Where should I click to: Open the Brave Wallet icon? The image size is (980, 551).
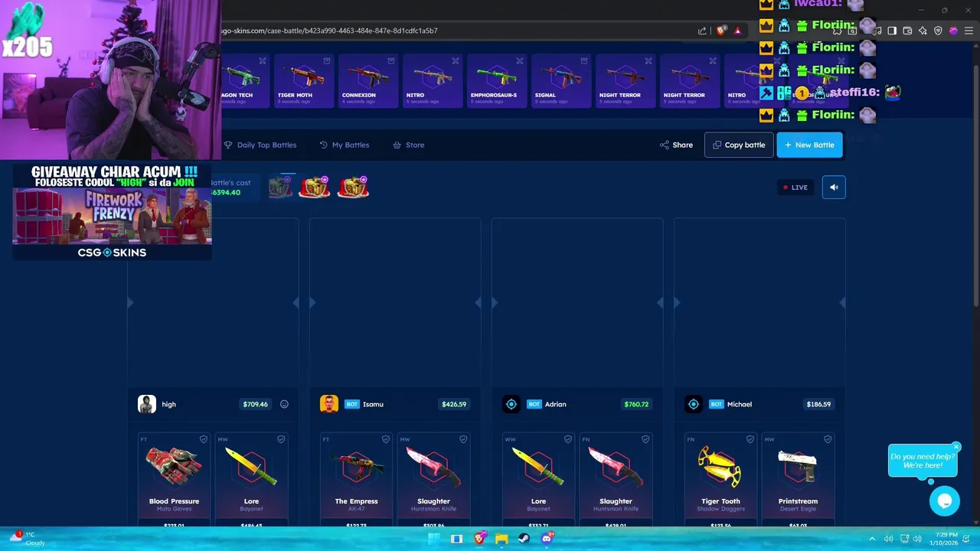click(907, 31)
